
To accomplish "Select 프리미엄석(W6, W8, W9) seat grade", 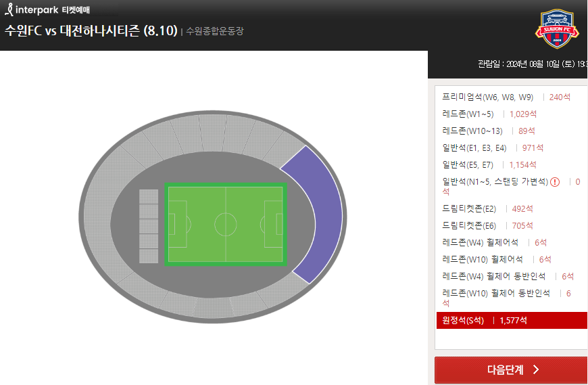I will 511,97.
